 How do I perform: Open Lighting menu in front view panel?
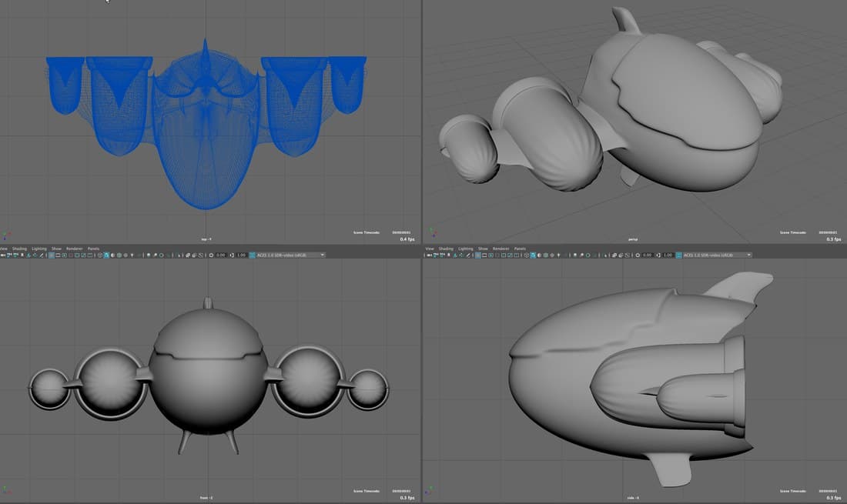pyautogui.click(x=39, y=249)
